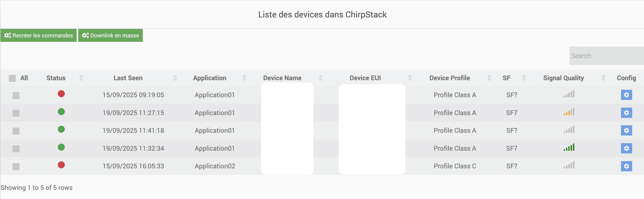Open config gear for the 09:19:05 device
Viewport: 644px width, 199px height.
(x=626, y=95)
